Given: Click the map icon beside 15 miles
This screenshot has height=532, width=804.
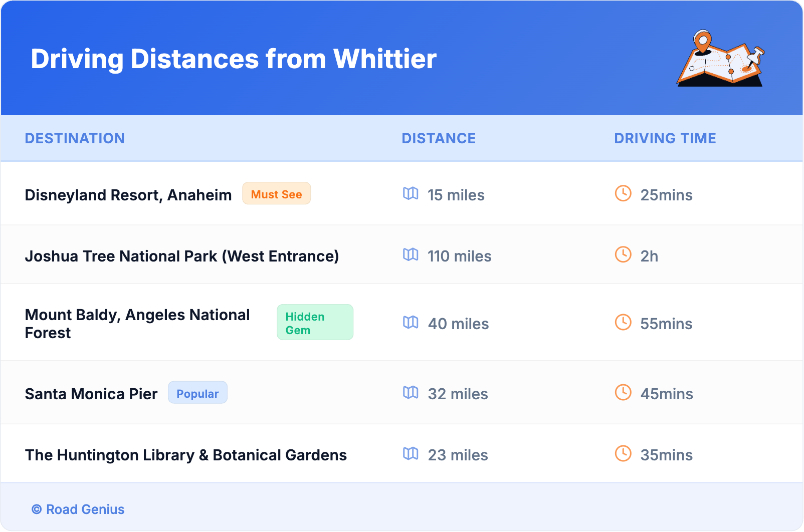Looking at the screenshot, I should tap(411, 193).
